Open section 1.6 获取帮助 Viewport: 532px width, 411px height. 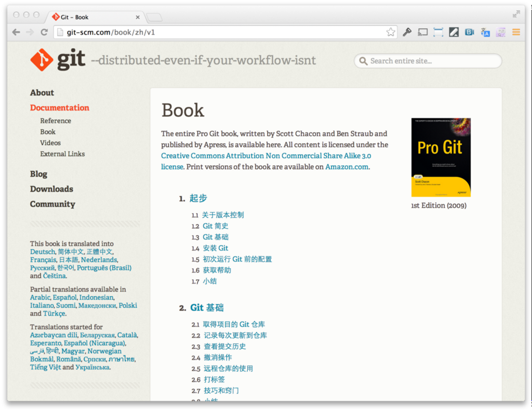pos(217,270)
